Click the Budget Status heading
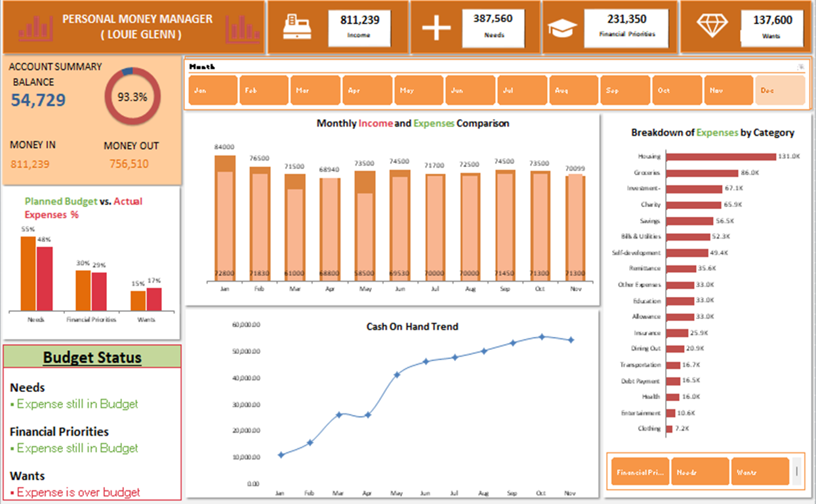The height and width of the screenshot is (504, 816). point(92,357)
